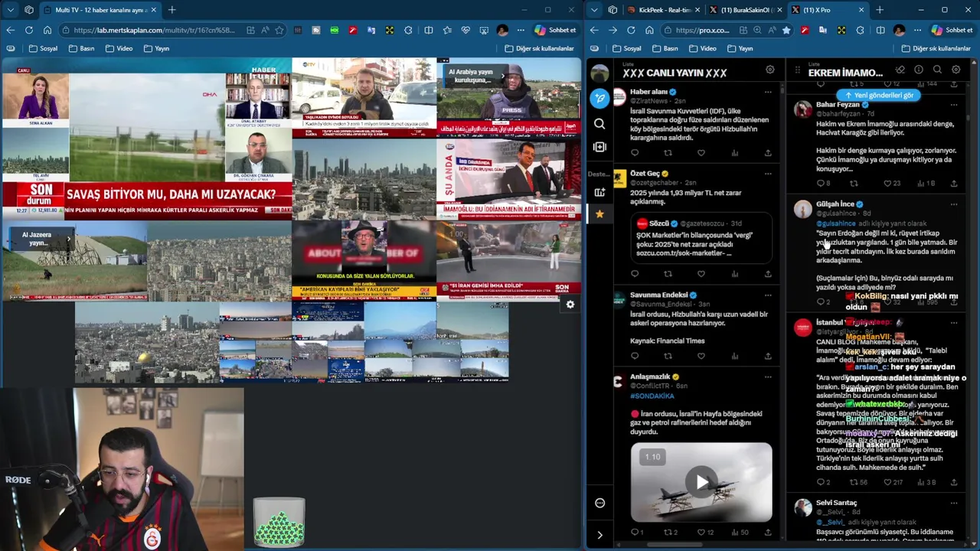Click bookmark star in X Pro address bar
The image size is (980, 551).
tap(786, 30)
